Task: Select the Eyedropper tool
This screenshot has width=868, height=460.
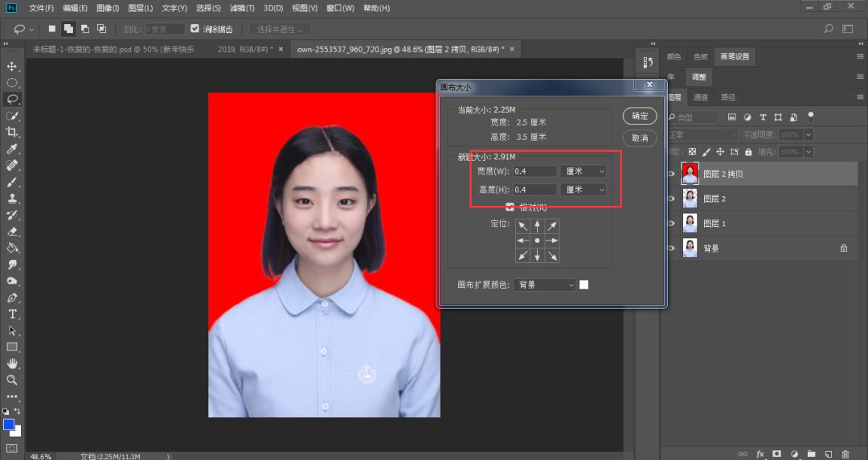Action: pos(11,149)
